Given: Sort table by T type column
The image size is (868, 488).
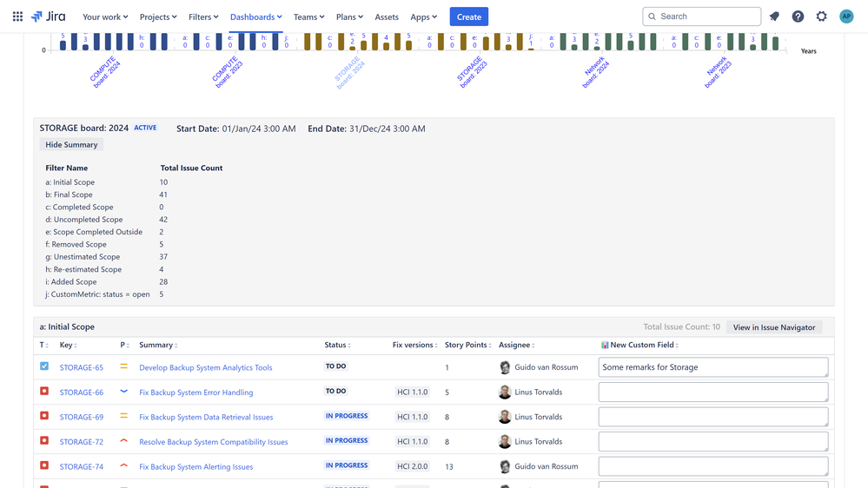Looking at the screenshot, I should 43,345.
